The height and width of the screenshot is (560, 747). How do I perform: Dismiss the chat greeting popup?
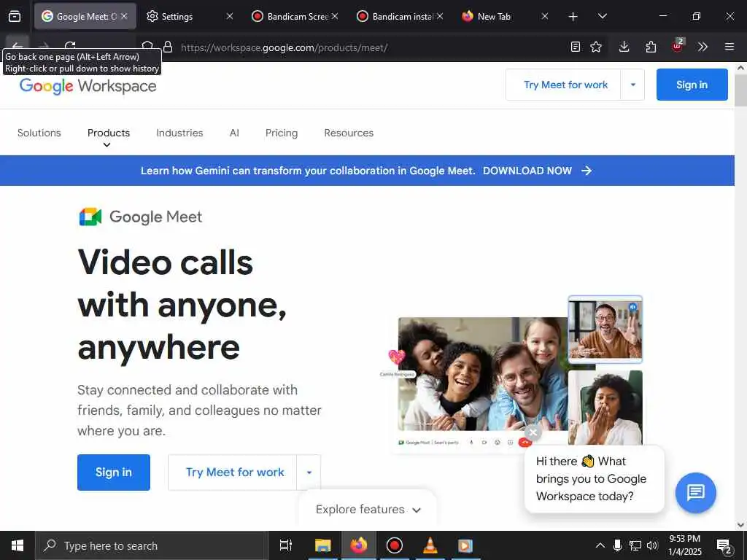coord(533,432)
